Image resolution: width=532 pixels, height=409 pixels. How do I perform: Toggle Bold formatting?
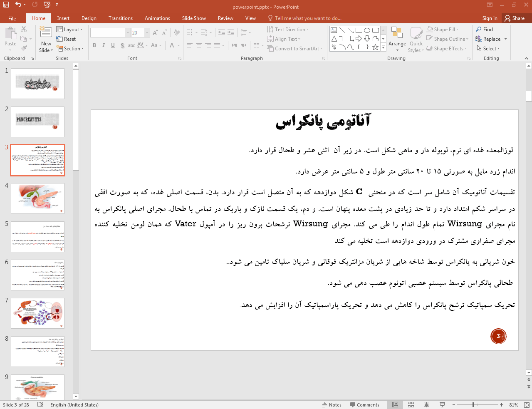pyautogui.click(x=94, y=45)
